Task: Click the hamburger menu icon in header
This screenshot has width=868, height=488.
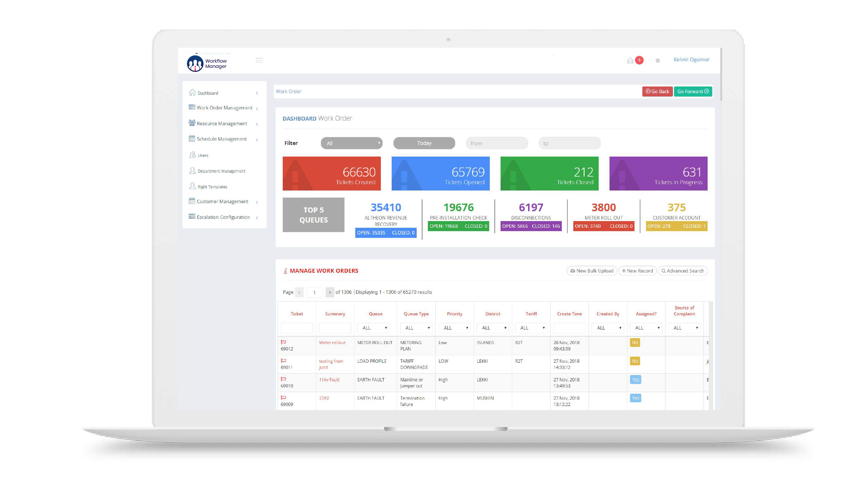Action: pyautogui.click(x=259, y=60)
